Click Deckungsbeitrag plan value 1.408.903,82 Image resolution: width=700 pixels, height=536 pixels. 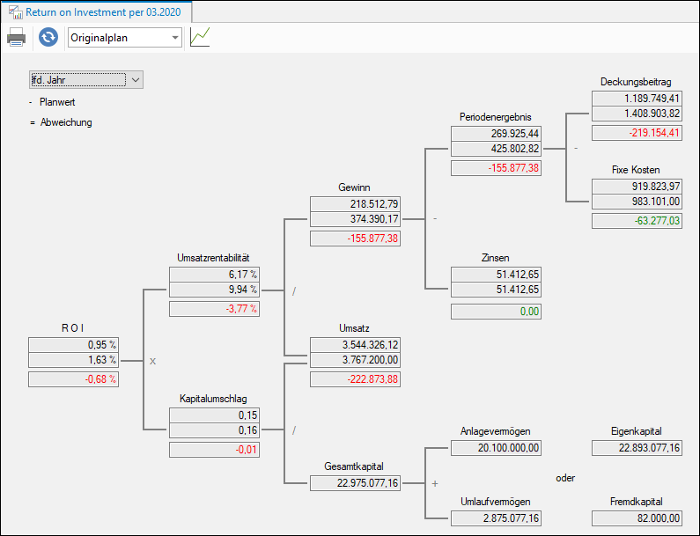[637, 113]
